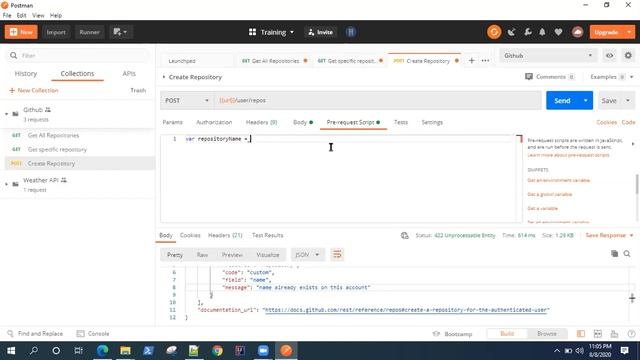Open the notifications bell icon
Image resolution: width=640 pixels, height=360 pixels.
[542, 32]
